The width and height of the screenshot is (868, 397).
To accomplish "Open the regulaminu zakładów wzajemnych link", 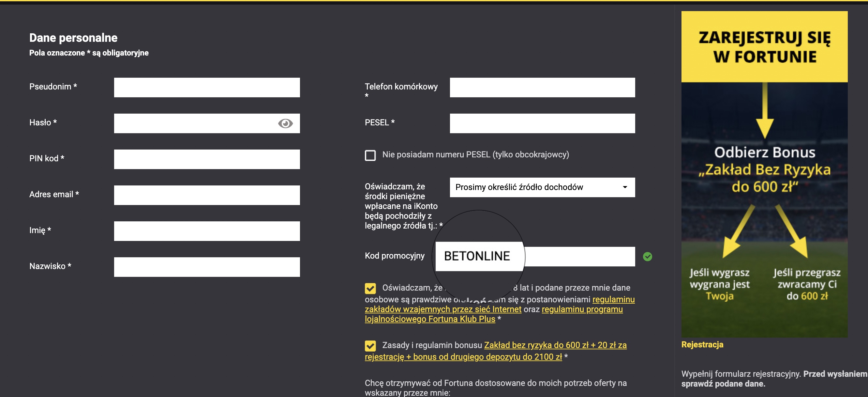I will click(500, 304).
